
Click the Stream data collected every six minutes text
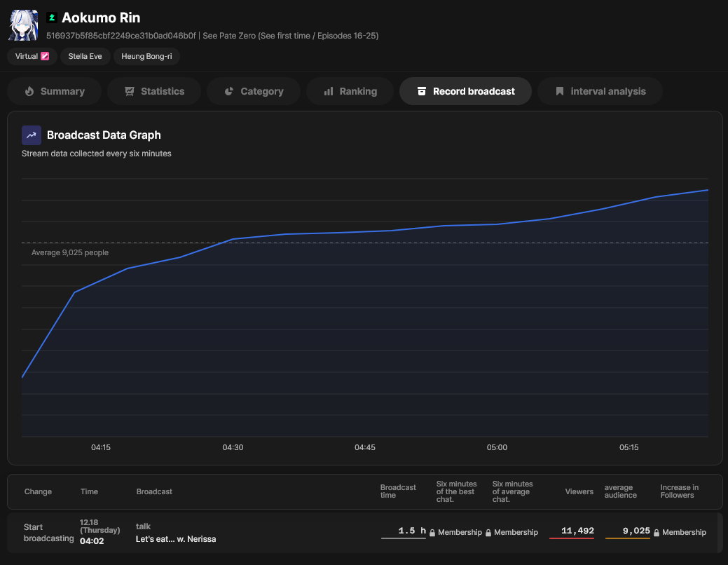pos(97,154)
